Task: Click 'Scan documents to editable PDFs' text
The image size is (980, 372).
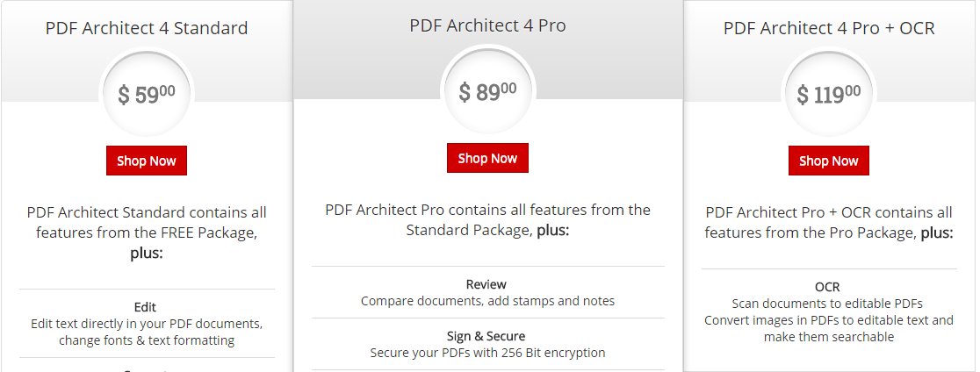Action: pyautogui.click(x=827, y=304)
